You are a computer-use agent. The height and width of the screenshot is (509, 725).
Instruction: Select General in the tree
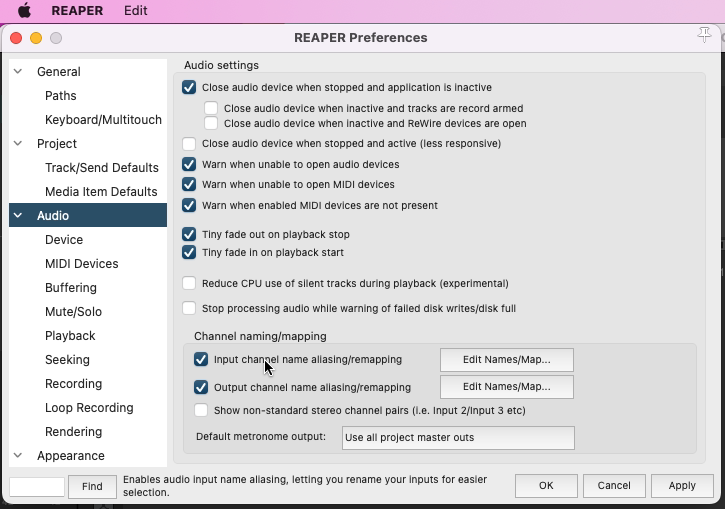point(59,72)
